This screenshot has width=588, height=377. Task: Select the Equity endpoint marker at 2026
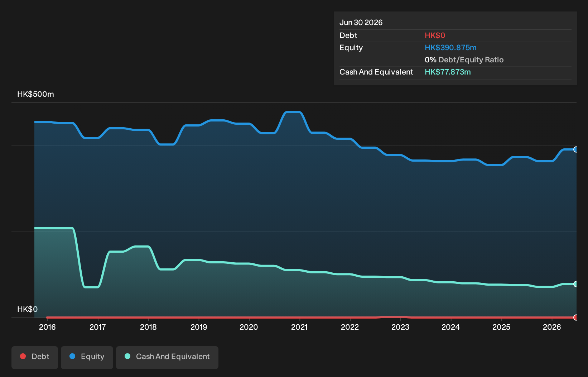pos(575,149)
